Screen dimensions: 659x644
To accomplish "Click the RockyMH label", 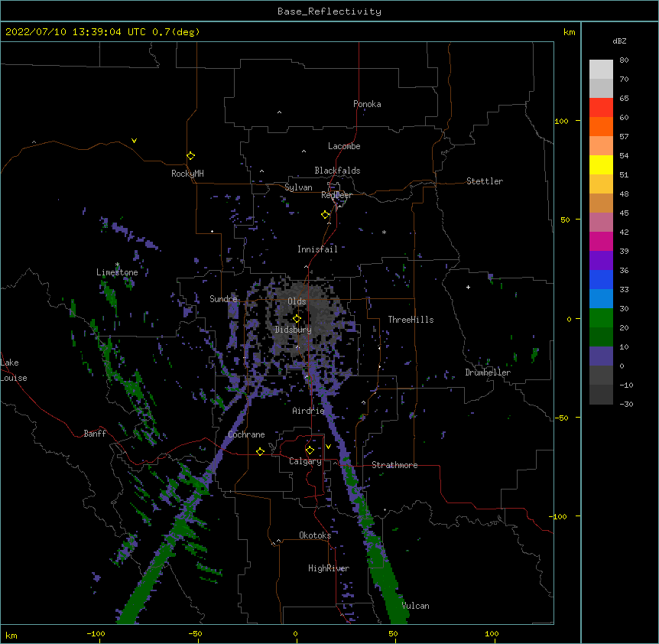I will pyautogui.click(x=187, y=174).
